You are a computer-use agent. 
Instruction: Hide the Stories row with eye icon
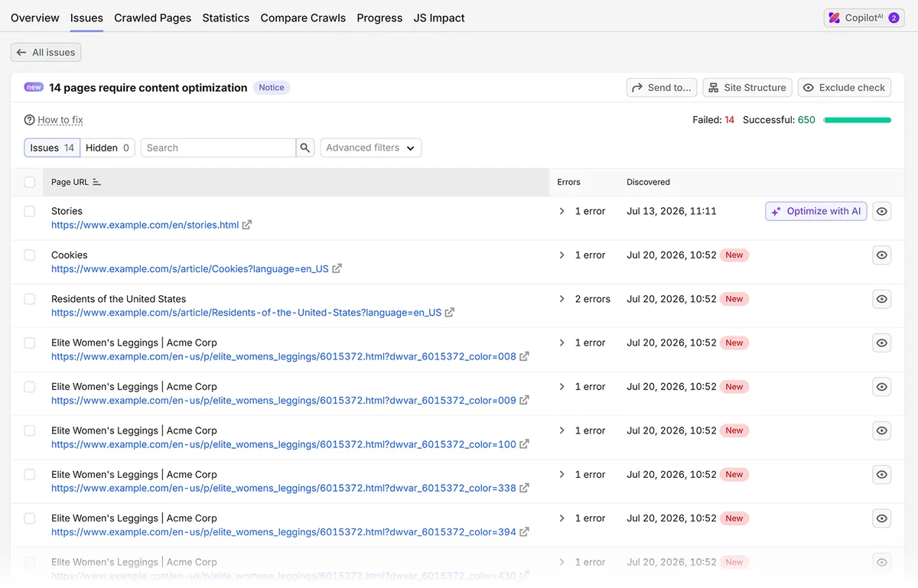point(882,212)
